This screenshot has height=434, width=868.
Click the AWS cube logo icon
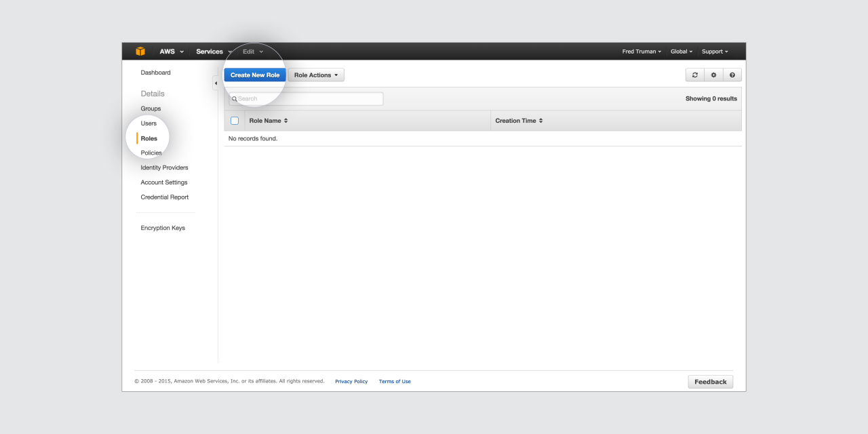pos(140,52)
